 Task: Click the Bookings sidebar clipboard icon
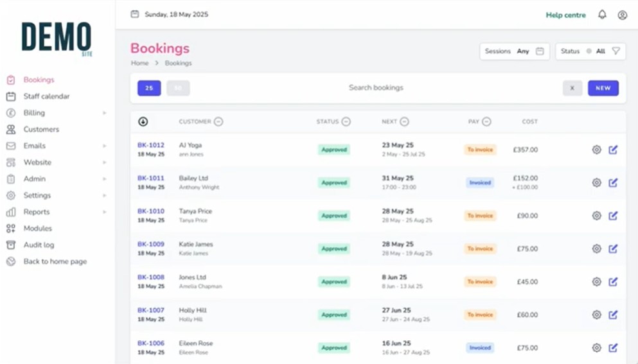click(x=11, y=80)
